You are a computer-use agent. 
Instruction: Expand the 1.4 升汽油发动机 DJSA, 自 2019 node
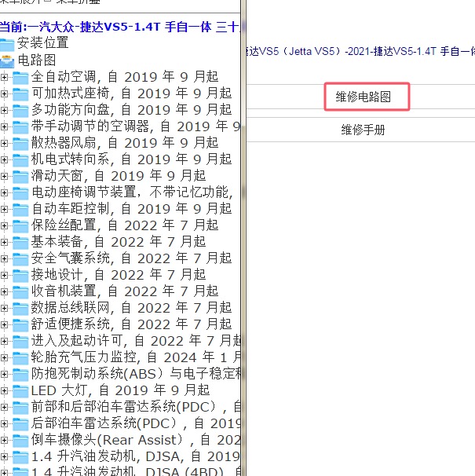tap(4, 457)
